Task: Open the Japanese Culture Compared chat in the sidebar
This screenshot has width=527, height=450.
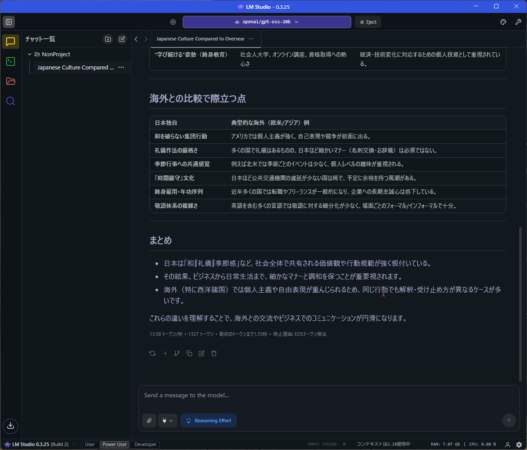Action: [x=76, y=68]
